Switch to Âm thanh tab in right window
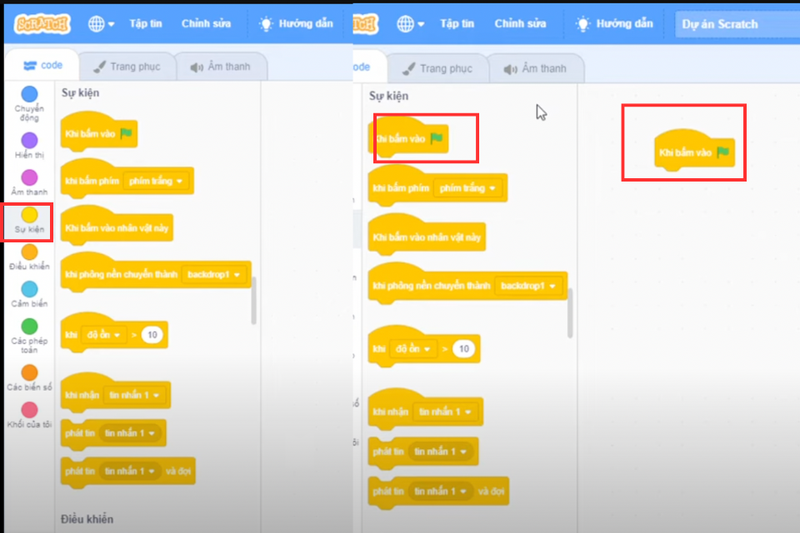 tap(536, 68)
